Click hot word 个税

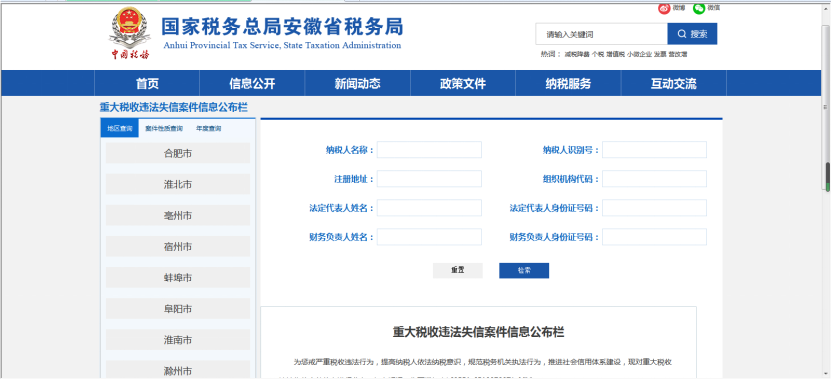click(x=598, y=54)
